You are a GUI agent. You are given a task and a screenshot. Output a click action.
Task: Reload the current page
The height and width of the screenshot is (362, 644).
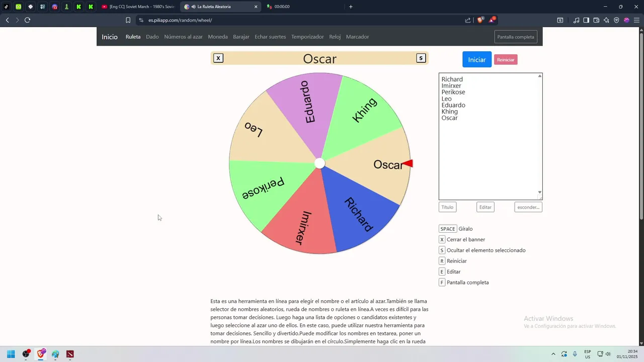[27, 20]
